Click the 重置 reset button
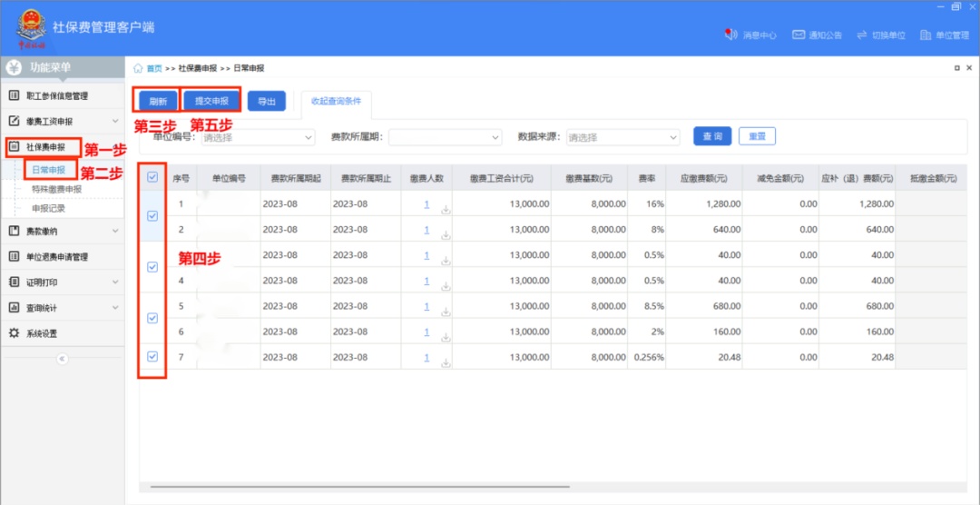Image resolution: width=980 pixels, height=505 pixels. pos(758,136)
